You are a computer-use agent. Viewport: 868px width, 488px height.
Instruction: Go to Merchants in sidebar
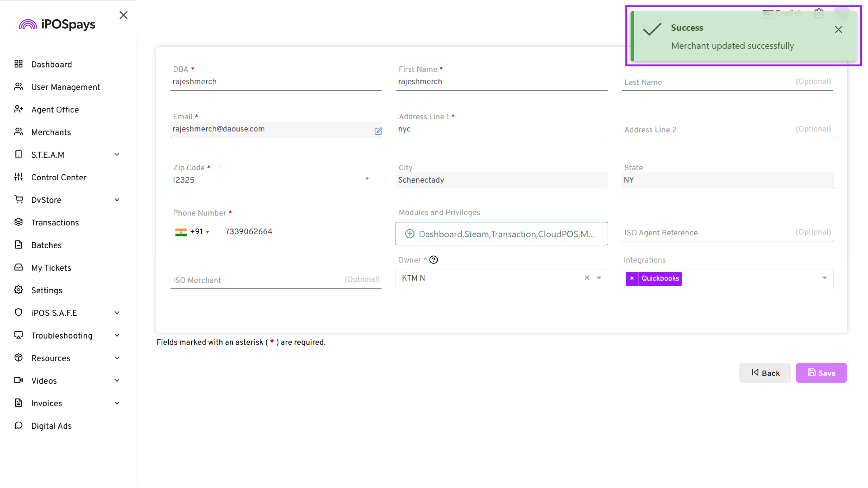pyautogui.click(x=51, y=132)
